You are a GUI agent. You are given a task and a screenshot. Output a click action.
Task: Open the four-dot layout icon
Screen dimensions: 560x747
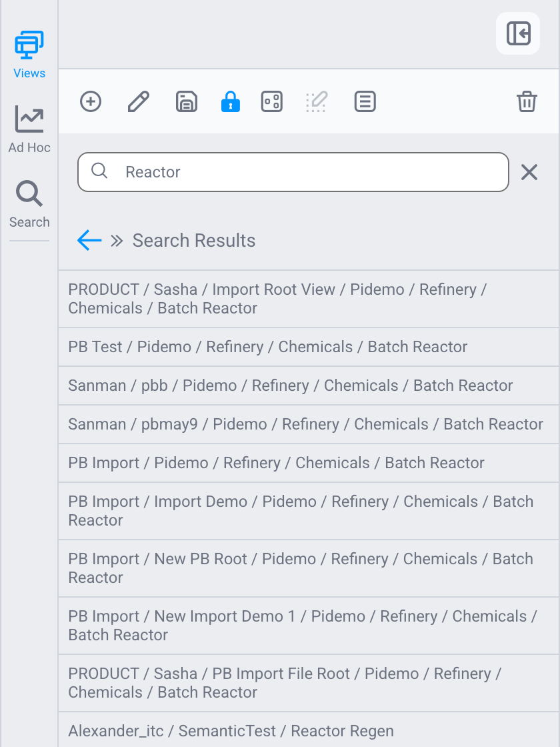coord(272,101)
